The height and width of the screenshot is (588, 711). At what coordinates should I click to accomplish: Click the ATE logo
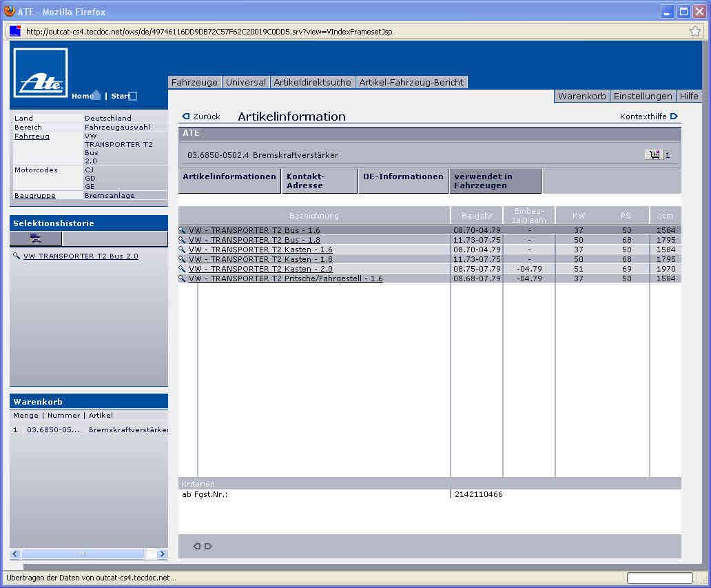41,73
